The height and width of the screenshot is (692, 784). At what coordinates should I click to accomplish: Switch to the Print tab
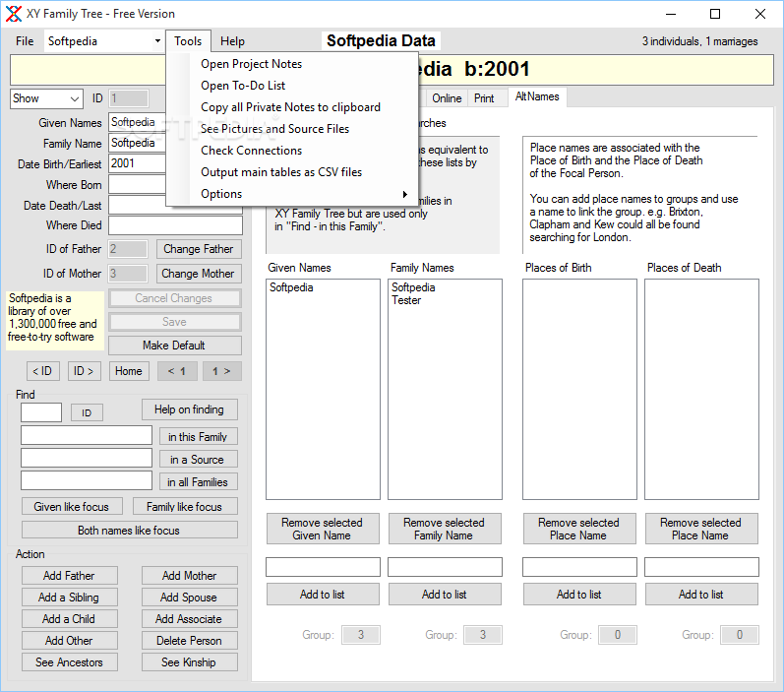(x=484, y=98)
